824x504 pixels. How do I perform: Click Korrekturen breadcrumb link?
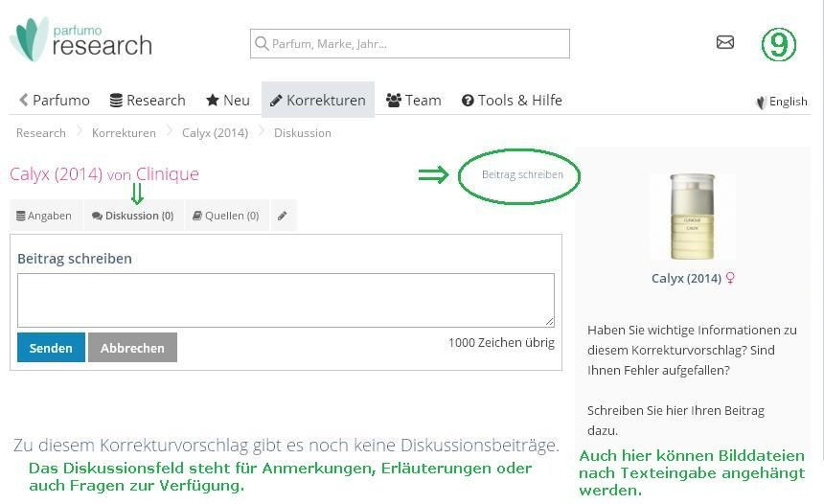click(x=124, y=133)
